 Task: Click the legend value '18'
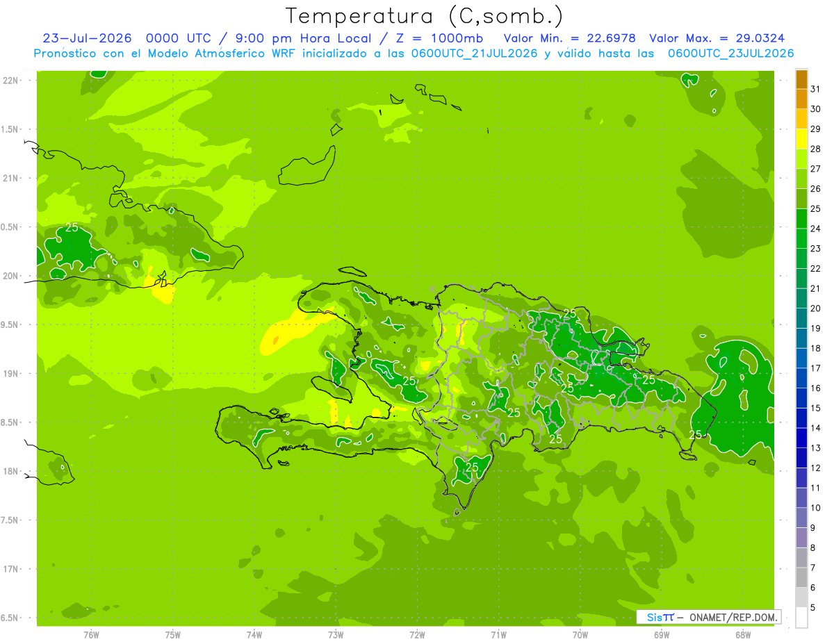click(815, 348)
